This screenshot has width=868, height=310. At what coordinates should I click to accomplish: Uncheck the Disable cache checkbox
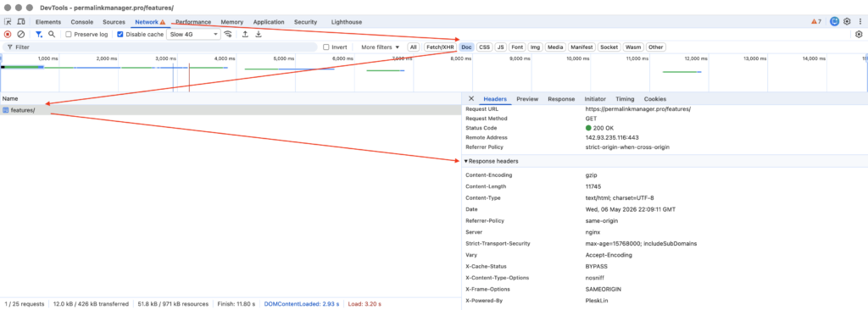click(120, 35)
